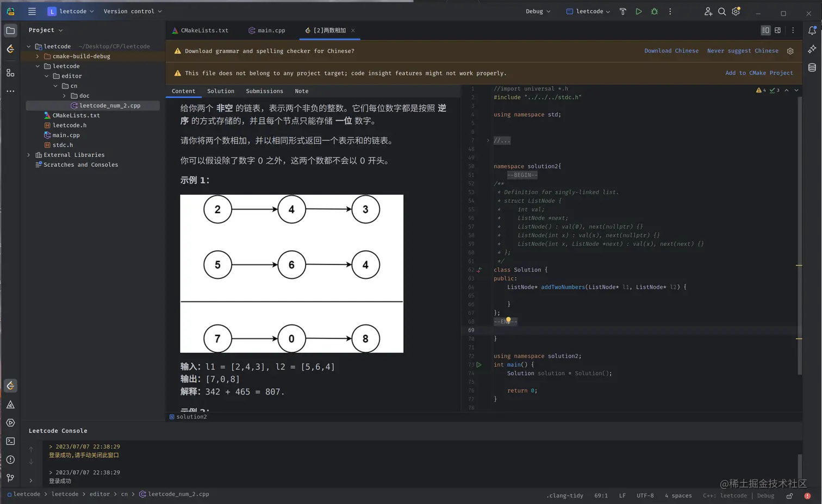The image size is (822, 504).
Task: Switch to preview-only view icon
Action: 778,30
